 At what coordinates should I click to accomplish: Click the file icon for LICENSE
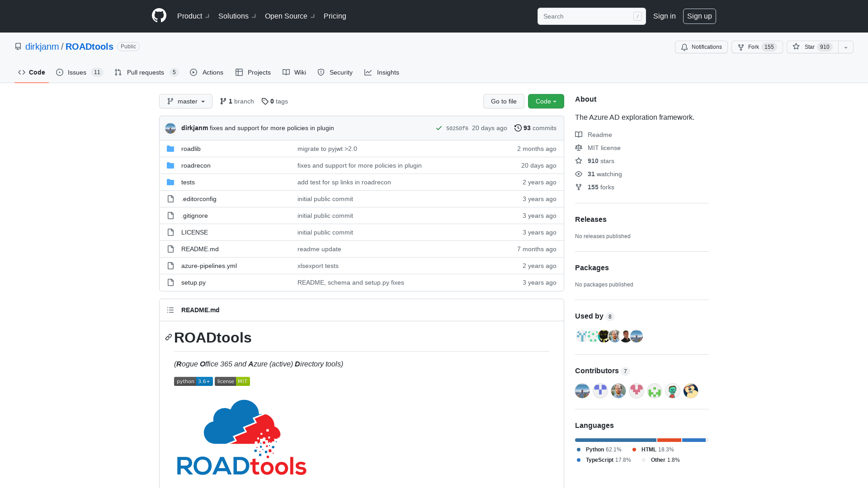point(170,232)
